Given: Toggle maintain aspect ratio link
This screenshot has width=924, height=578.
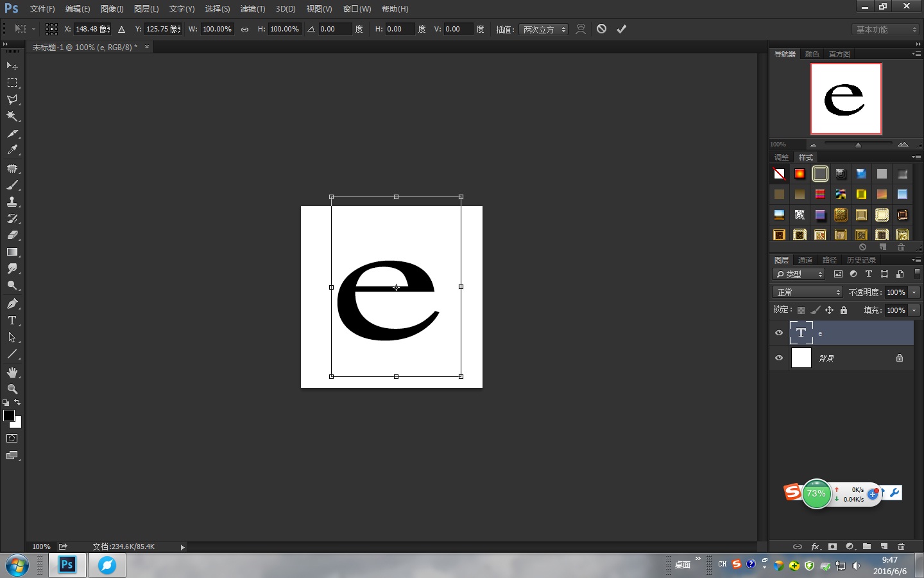Looking at the screenshot, I should [244, 30].
